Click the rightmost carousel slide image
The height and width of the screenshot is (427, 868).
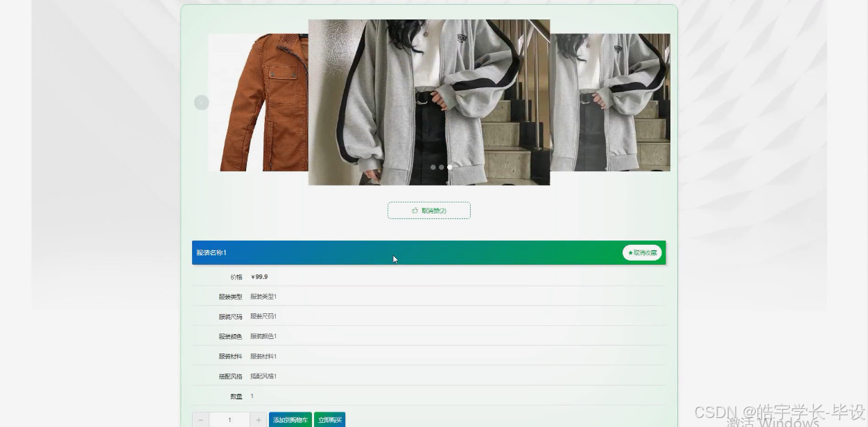click(610, 102)
